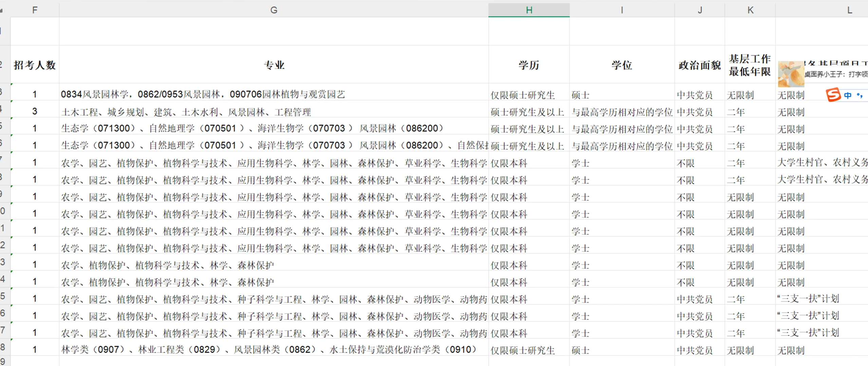Image resolution: width=868 pixels, height=366 pixels.
Task: Select column G header
Action: click(273, 10)
